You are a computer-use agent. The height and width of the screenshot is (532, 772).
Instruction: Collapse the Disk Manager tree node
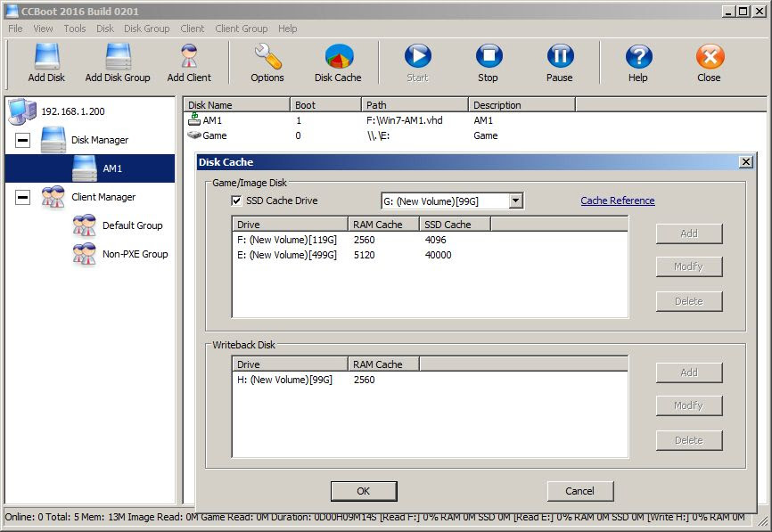pyautogui.click(x=23, y=140)
